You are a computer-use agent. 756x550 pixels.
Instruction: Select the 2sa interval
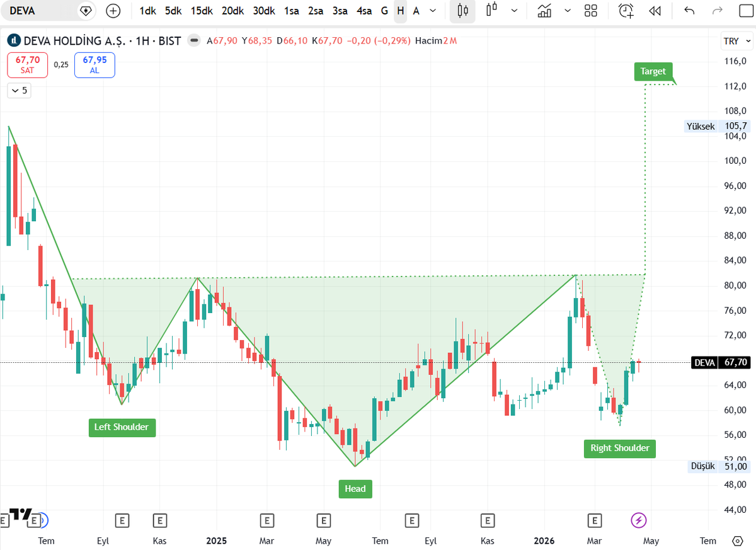click(316, 11)
